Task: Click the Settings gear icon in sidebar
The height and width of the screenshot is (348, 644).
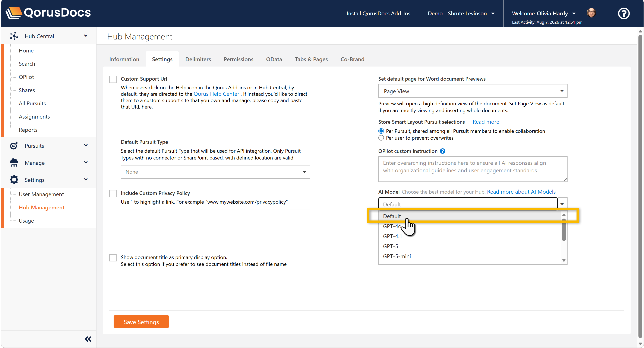Action: coord(14,180)
